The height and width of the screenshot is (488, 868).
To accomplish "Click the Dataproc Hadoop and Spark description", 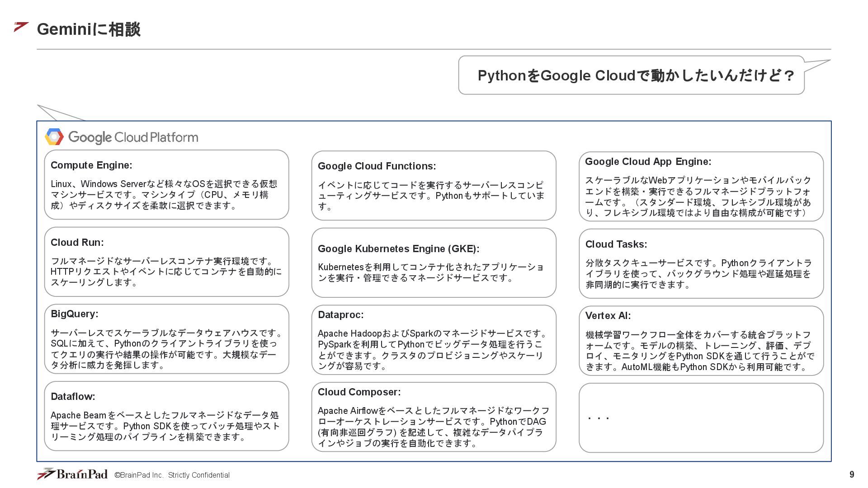I will click(433, 350).
